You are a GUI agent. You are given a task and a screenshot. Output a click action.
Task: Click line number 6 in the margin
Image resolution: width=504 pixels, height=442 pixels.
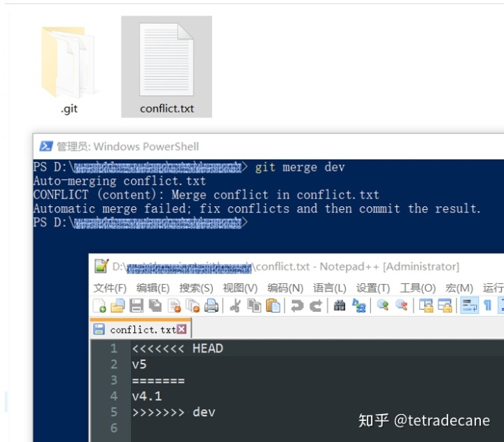[114, 428]
